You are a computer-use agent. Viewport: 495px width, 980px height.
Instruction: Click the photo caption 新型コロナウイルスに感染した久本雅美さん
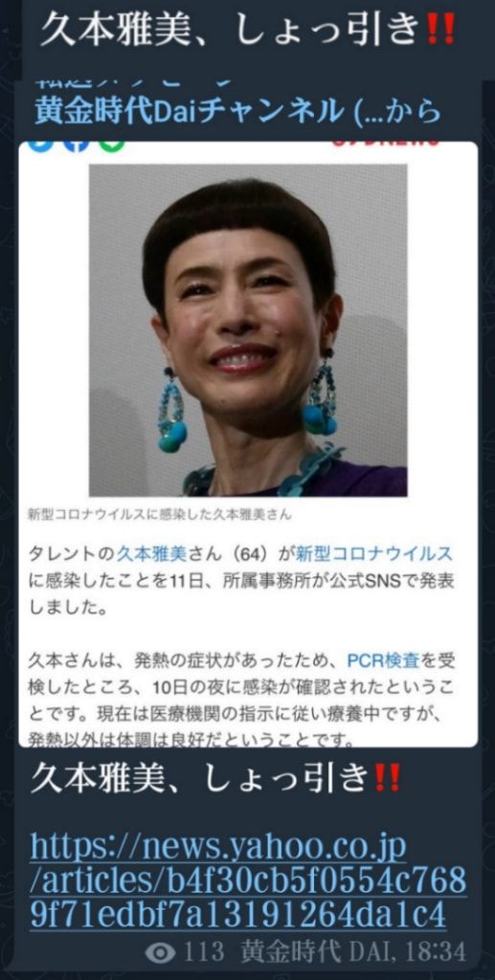[159, 516]
